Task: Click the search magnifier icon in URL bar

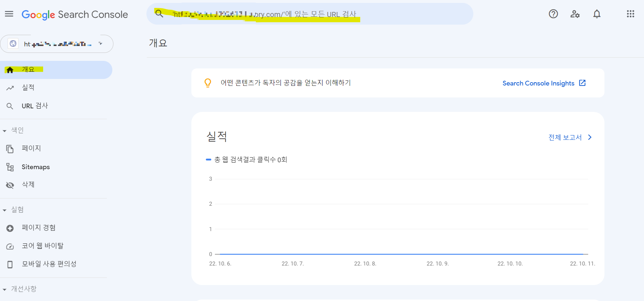Action: (x=159, y=14)
